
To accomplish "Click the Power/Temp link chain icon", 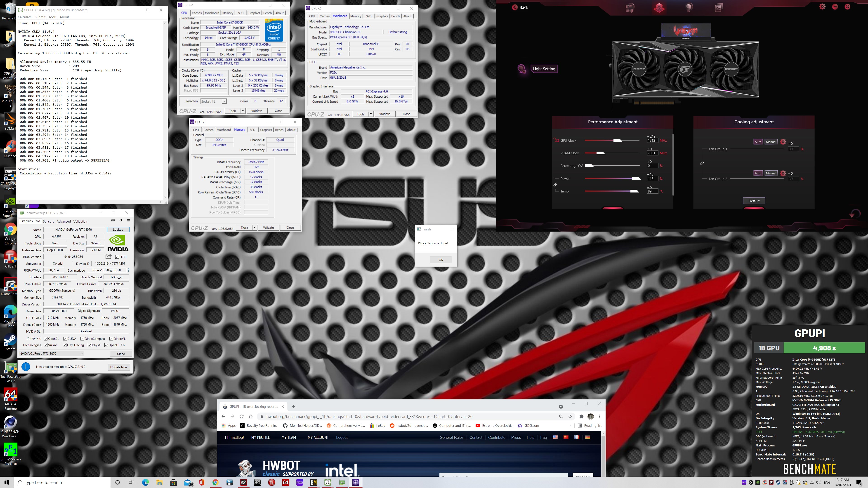I will pos(555,185).
